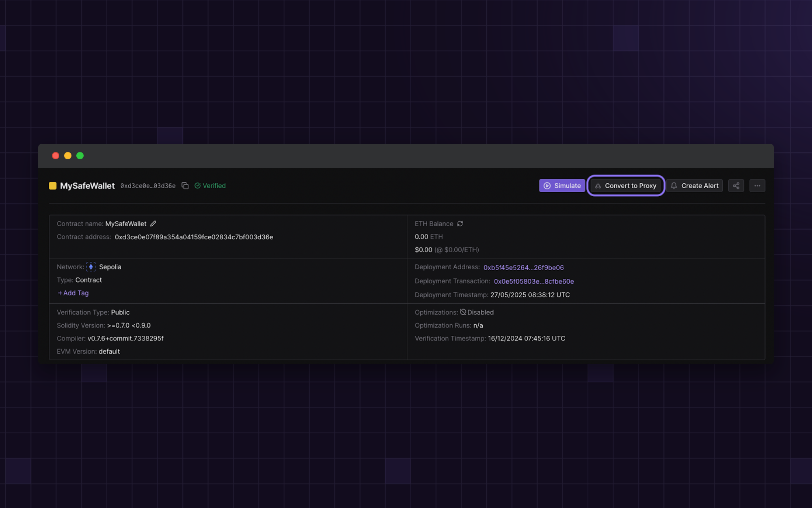The width and height of the screenshot is (812, 508).
Task: Click the full contract address text
Action: pos(194,237)
